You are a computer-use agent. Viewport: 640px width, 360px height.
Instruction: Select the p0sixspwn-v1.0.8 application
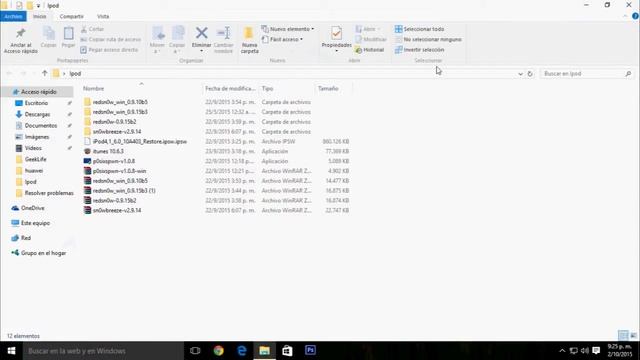point(113,161)
